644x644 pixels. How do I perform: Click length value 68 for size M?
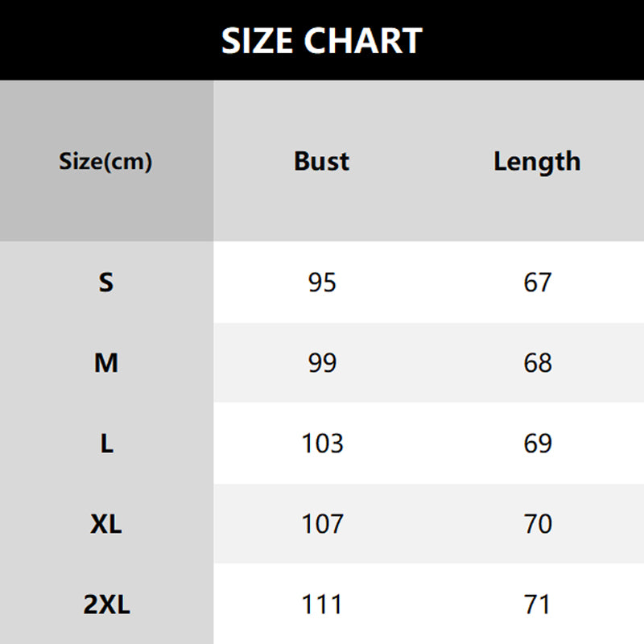click(537, 363)
